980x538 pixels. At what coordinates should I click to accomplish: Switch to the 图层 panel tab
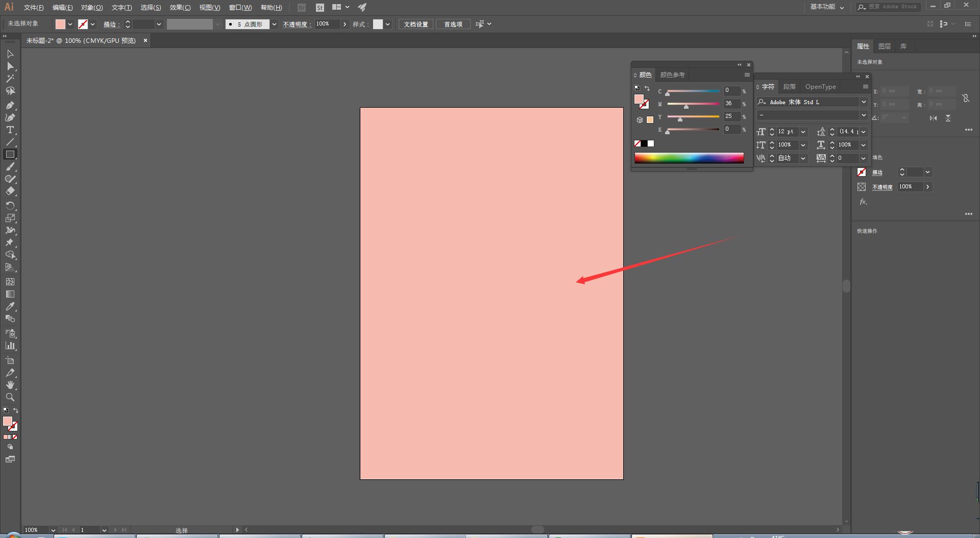pyautogui.click(x=884, y=46)
